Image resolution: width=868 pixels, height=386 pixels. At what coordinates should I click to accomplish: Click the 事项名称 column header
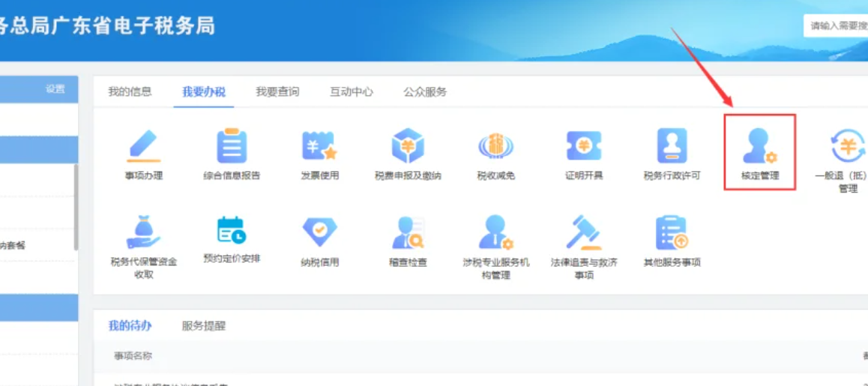coord(133,355)
